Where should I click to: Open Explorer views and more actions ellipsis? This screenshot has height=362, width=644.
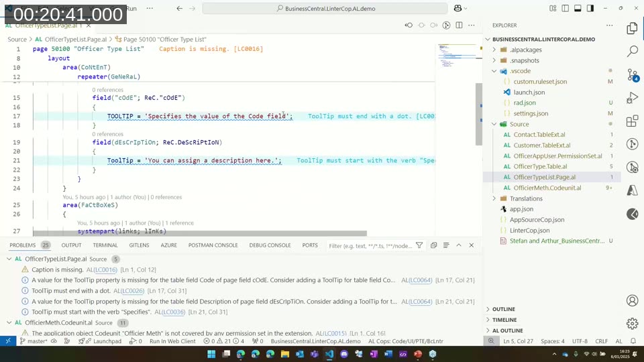(x=610, y=25)
